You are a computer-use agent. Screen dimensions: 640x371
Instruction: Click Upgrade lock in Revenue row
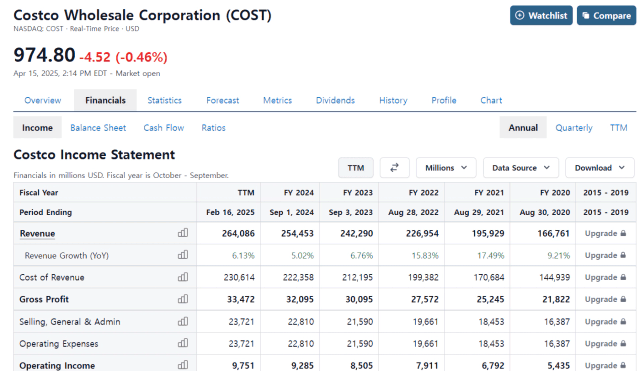click(605, 233)
